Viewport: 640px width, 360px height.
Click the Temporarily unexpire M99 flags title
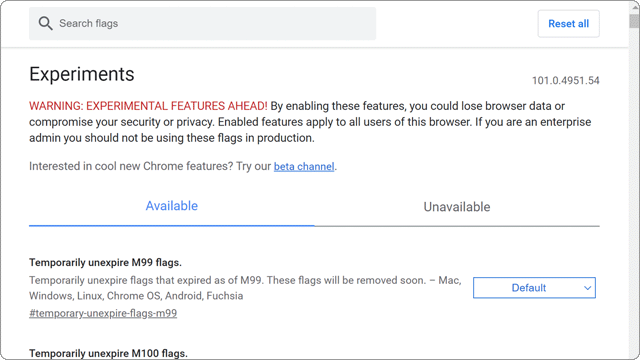pos(105,262)
